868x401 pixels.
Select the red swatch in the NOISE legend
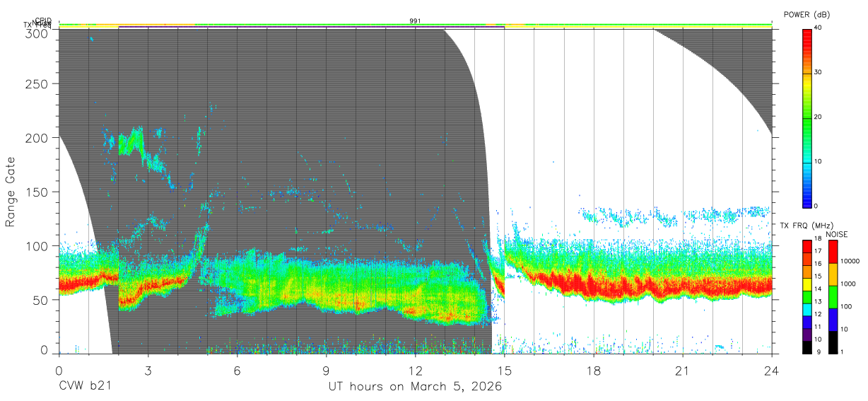coord(833,252)
